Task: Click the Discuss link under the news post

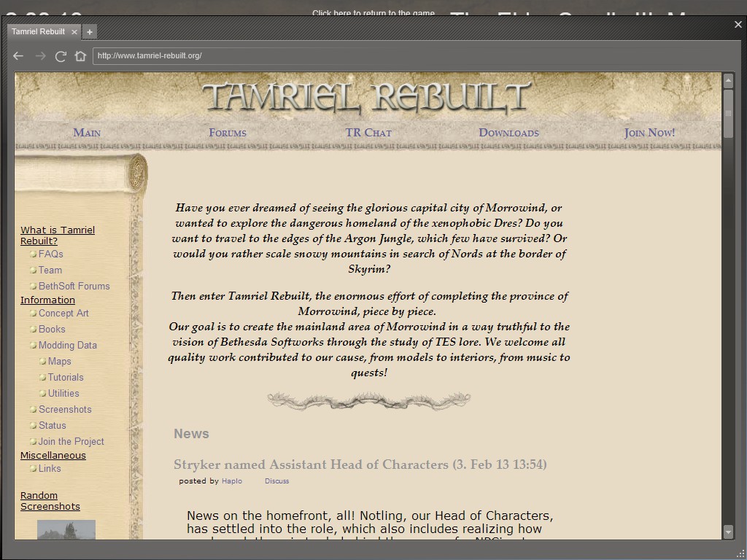Action: [276, 481]
